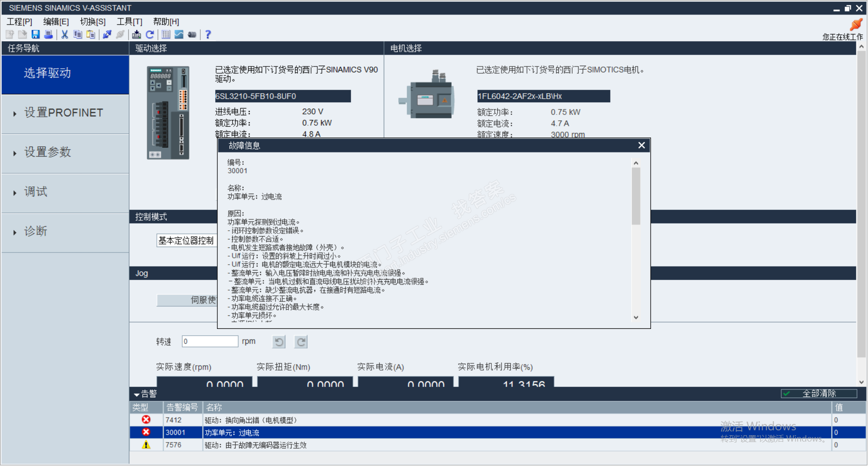Screen dimensions: 868x466
Task: Click the blue connect plug icon
Action: [x=107, y=34]
